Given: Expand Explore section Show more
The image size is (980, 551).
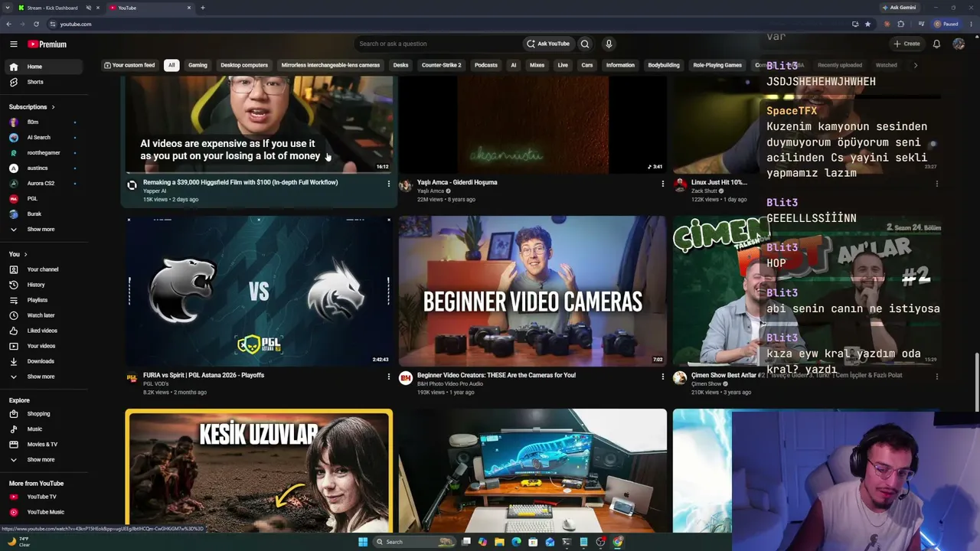Looking at the screenshot, I should (45, 460).
